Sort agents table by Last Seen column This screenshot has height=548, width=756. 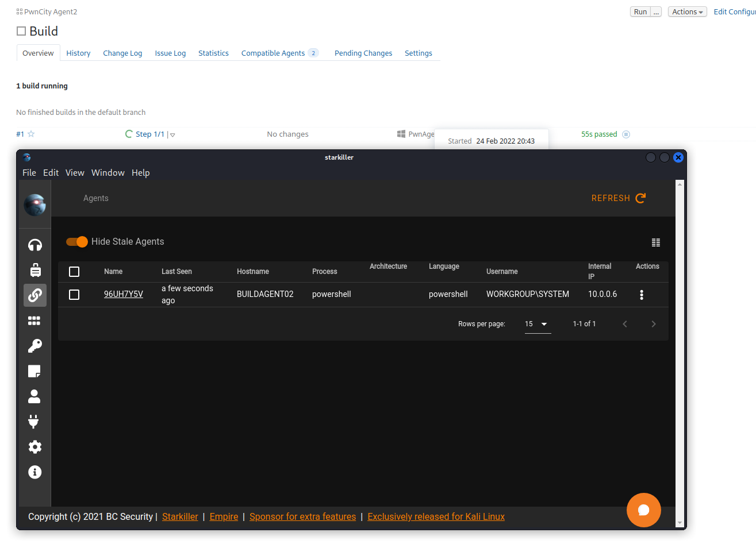(x=176, y=272)
